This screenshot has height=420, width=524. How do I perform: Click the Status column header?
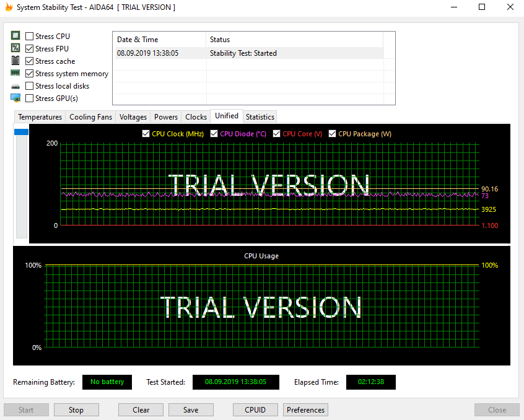(294, 40)
